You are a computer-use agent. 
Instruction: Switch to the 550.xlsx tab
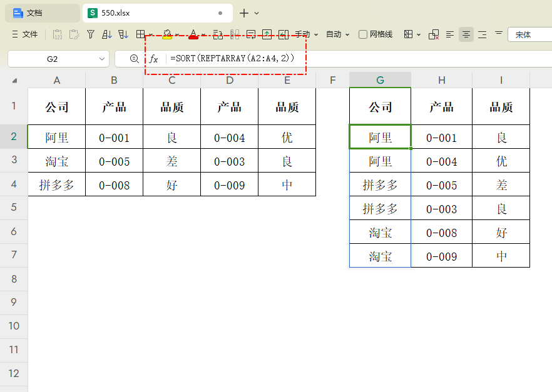(157, 13)
